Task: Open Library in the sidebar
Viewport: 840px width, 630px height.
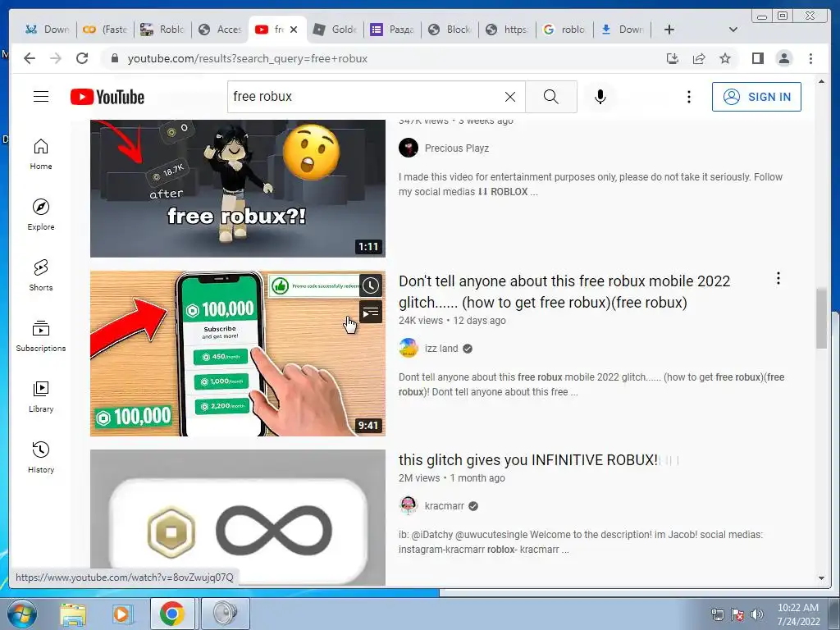Action: coord(41,396)
